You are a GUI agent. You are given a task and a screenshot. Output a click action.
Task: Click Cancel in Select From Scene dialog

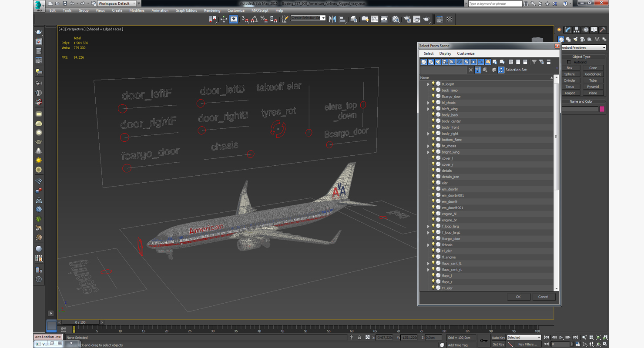coord(543,297)
